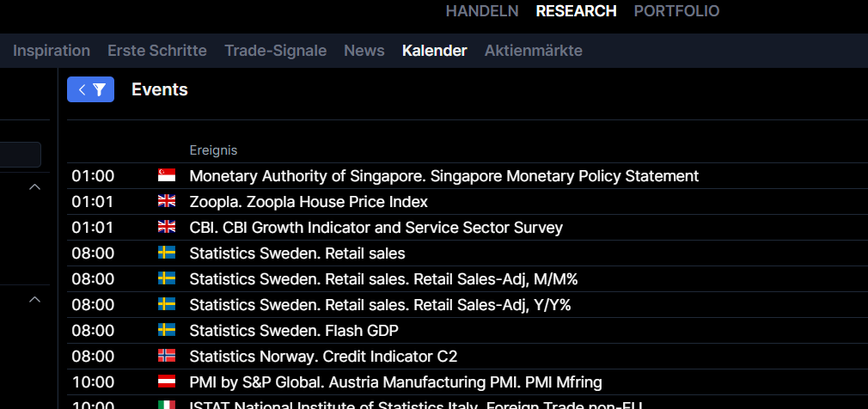This screenshot has height=409, width=868.
Task: Click Sweden flag beside plain Retail sales
Action: 167,253
